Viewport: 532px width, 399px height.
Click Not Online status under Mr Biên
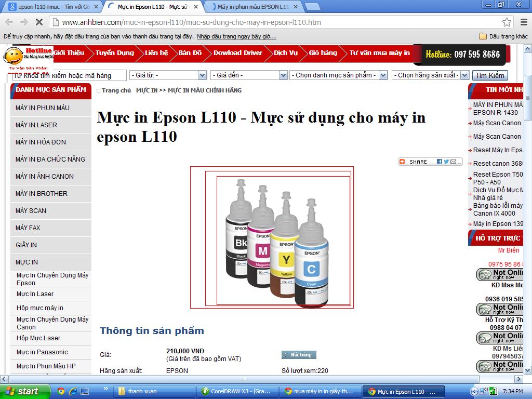click(x=500, y=274)
